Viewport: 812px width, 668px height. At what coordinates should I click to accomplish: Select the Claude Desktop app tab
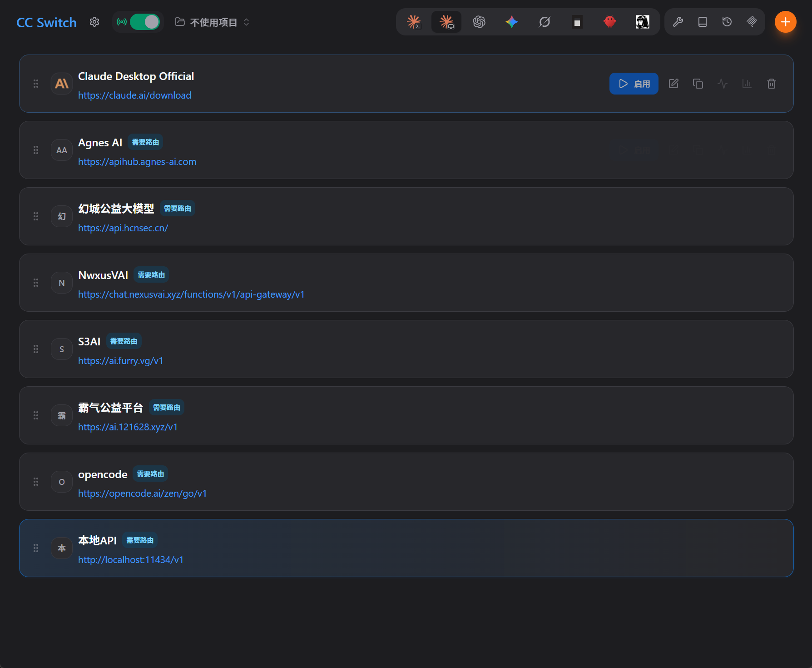tap(446, 22)
